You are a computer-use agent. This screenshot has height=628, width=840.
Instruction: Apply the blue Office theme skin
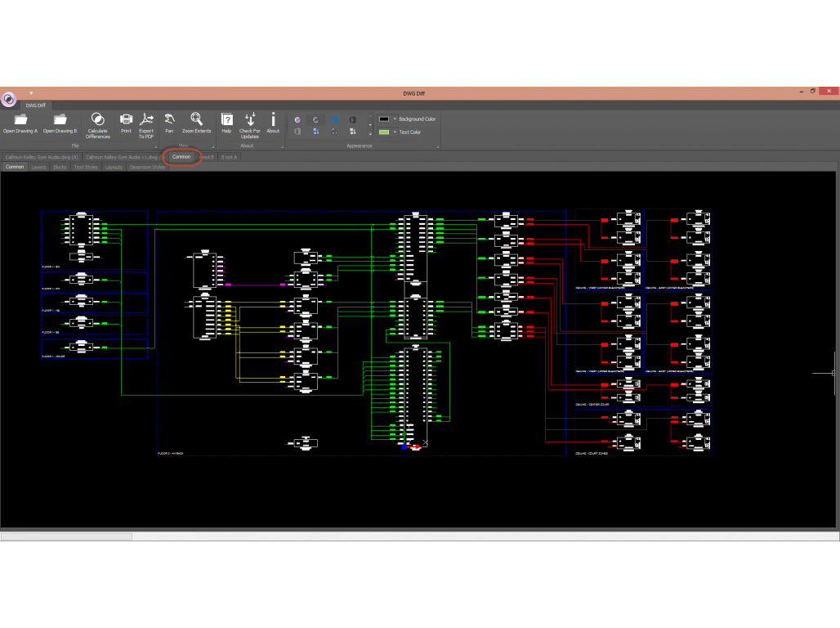[334, 119]
